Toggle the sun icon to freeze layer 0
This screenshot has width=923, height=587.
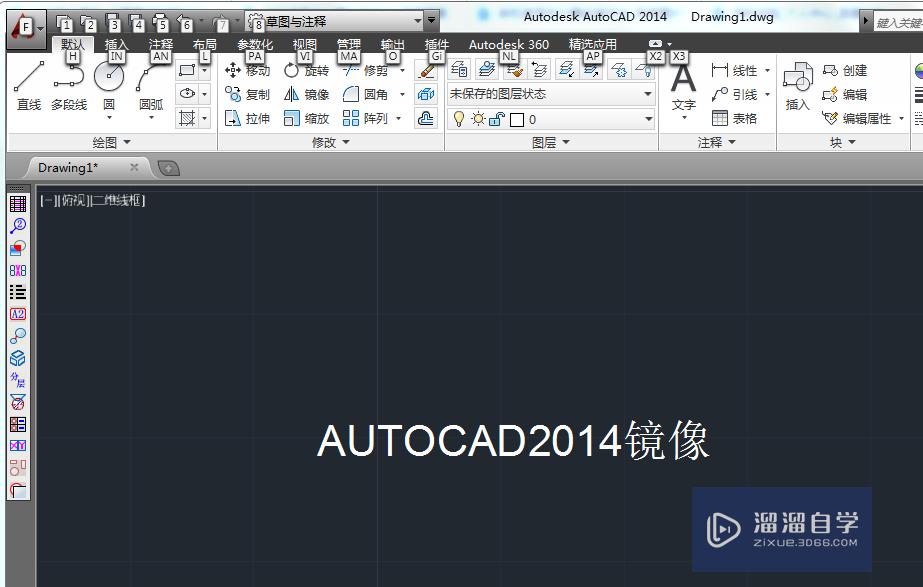[478, 118]
